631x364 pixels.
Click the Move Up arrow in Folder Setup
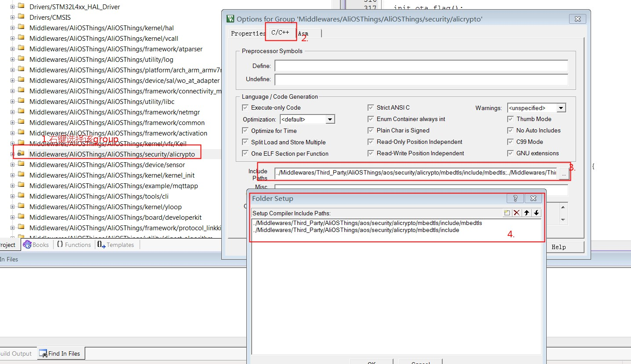coord(526,213)
